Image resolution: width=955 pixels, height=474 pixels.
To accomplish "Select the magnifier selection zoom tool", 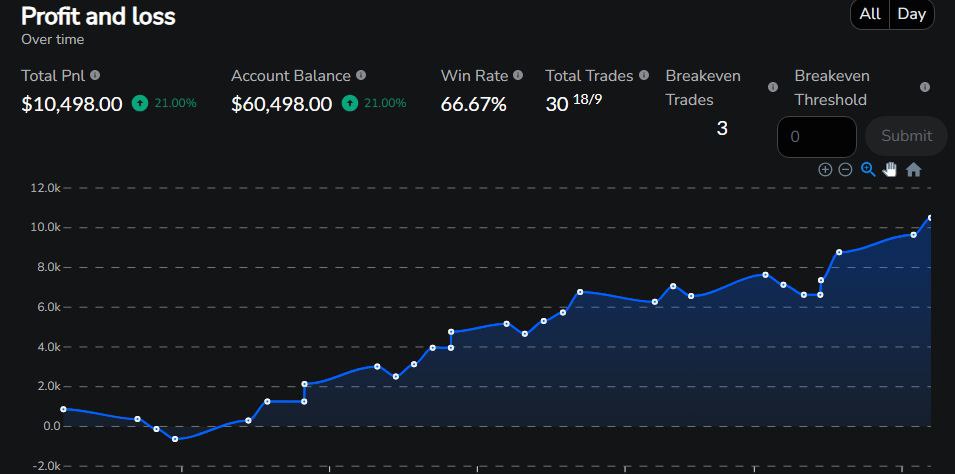I will click(868, 169).
